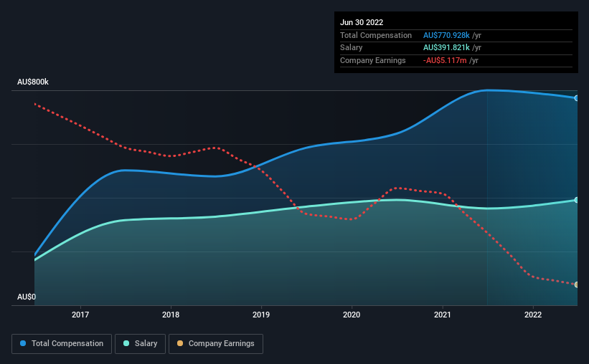Toggle the Total Compensation legend button
The height and width of the screenshot is (364, 589).
click(62, 344)
